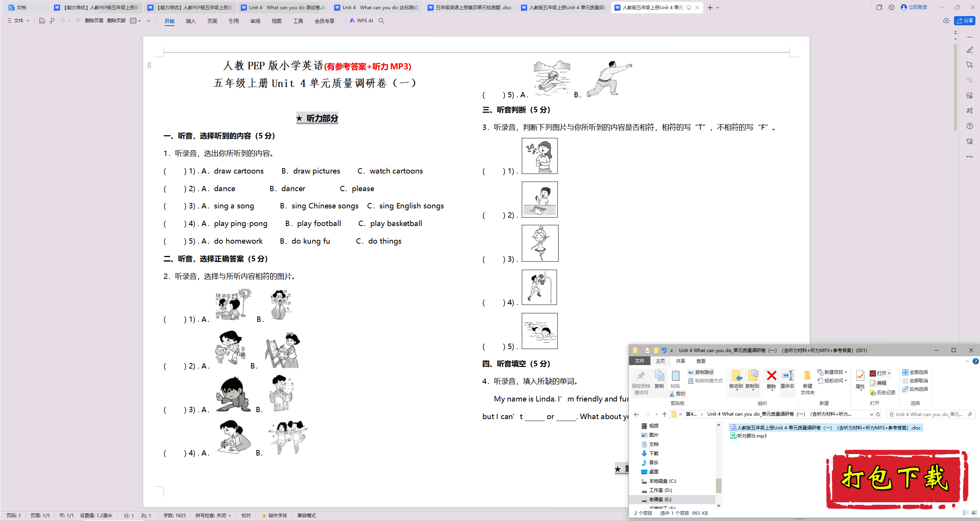Screen dimensions: 980x521
Task: Open the 文件 menu dropdown in WPS
Action: pos(18,21)
